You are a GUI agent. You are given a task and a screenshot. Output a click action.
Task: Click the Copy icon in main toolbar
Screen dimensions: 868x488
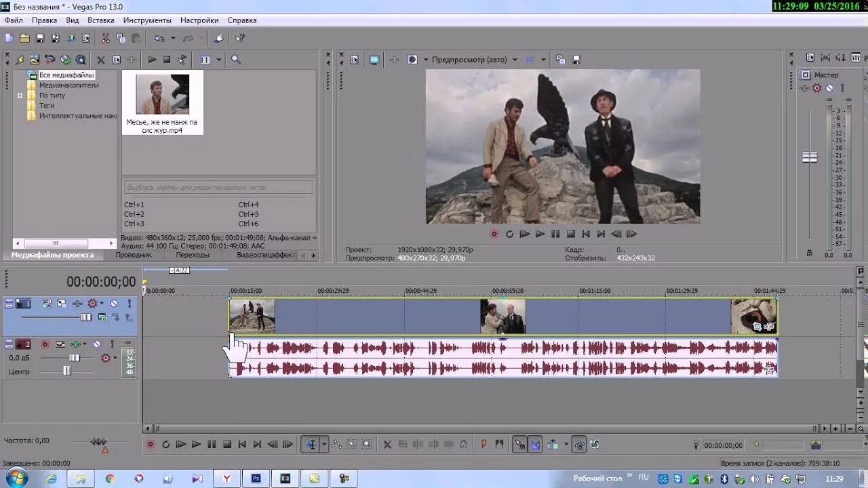tap(121, 39)
